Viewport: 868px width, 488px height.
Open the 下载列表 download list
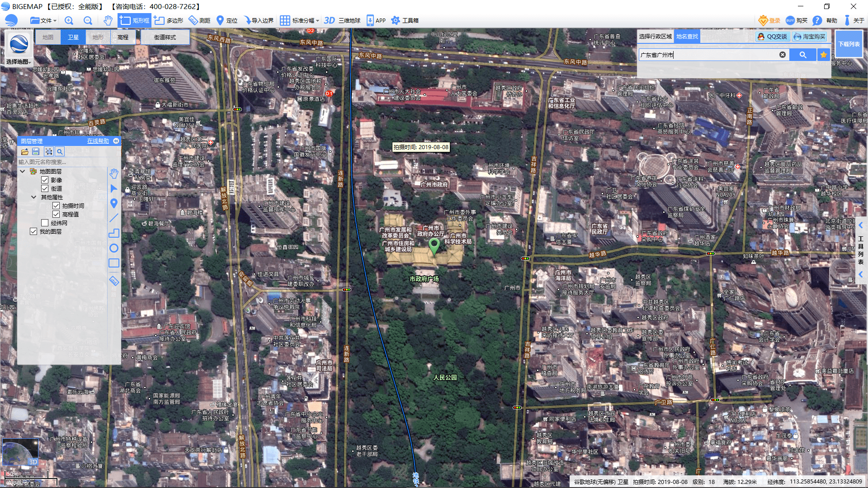(x=849, y=44)
